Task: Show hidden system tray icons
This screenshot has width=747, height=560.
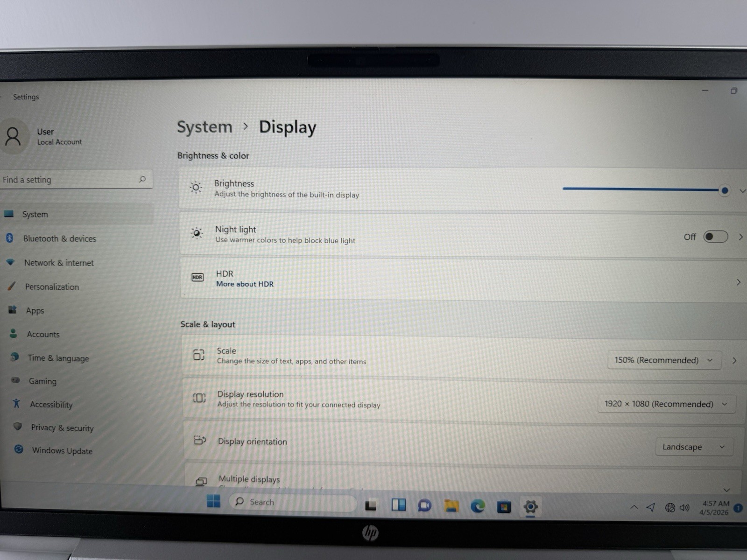Action: [x=634, y=507]
